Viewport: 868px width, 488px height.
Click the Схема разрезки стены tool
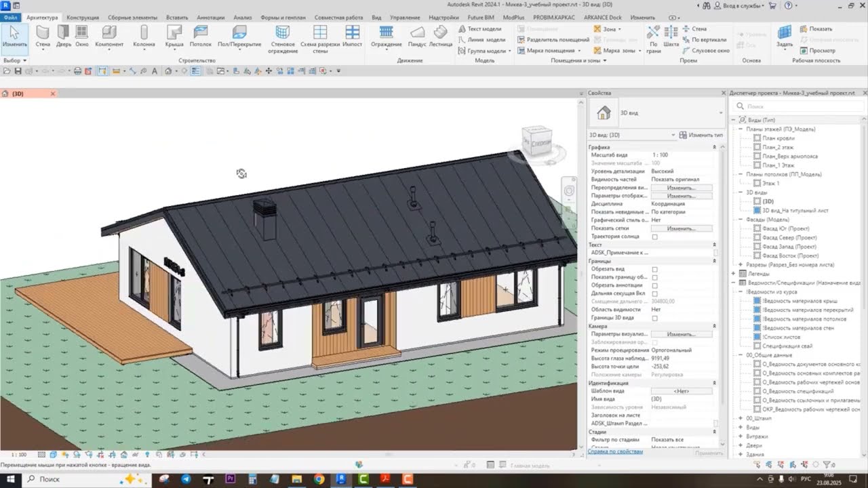(320, 39)
